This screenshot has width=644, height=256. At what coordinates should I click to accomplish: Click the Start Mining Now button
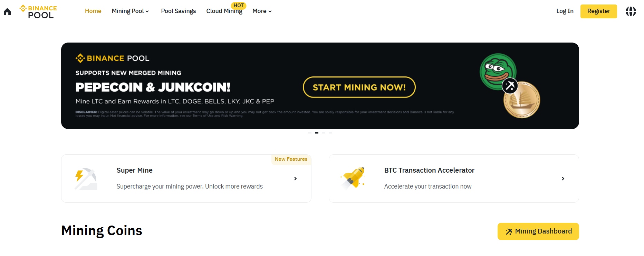[x=359, y=87]
